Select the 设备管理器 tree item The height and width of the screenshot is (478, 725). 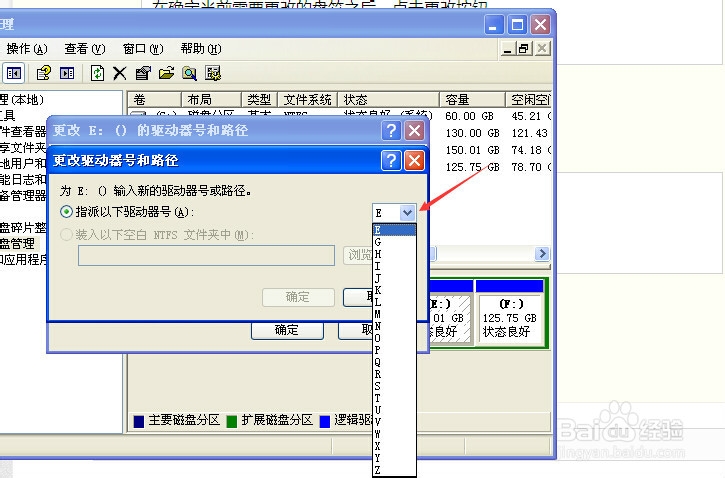coord(23,196)
